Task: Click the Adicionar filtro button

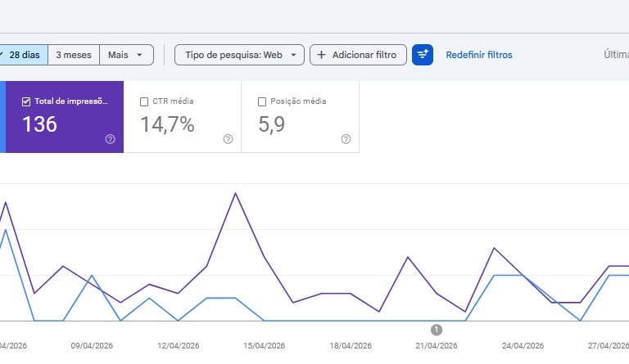Action: coord(358,55)
